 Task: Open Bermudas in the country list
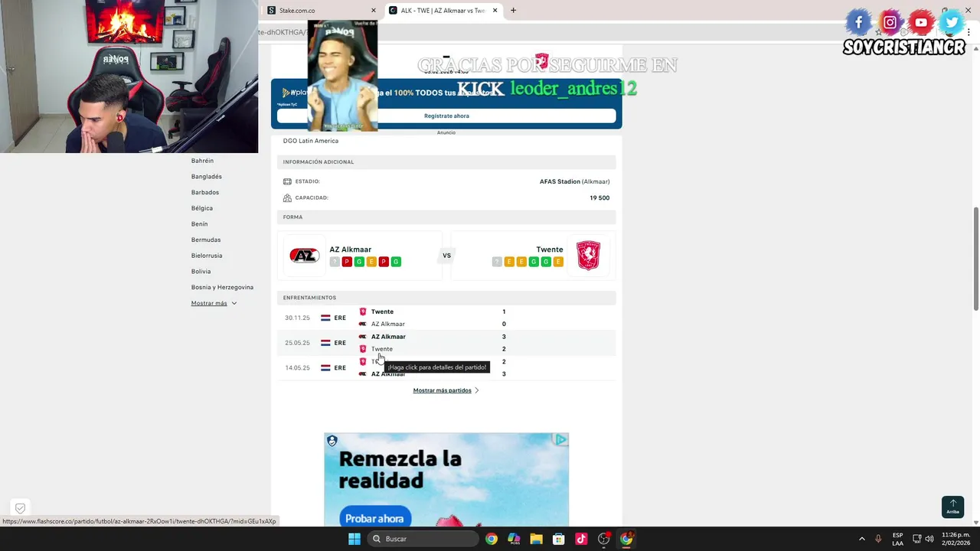coord(206,240)
